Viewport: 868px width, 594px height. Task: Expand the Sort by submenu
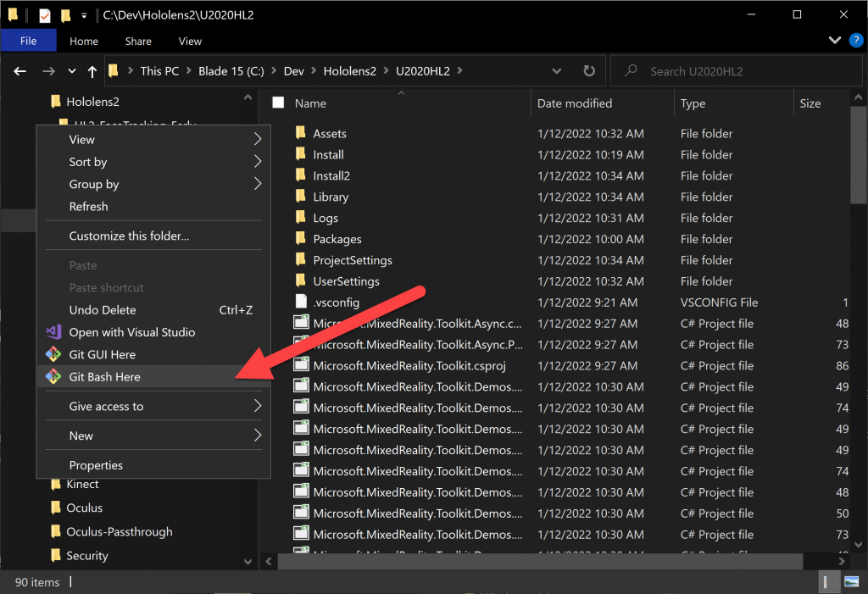click(258, 162)
